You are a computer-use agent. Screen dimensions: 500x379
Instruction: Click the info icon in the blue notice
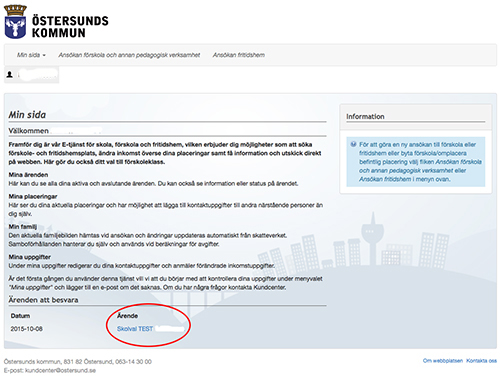pos(353,144)
